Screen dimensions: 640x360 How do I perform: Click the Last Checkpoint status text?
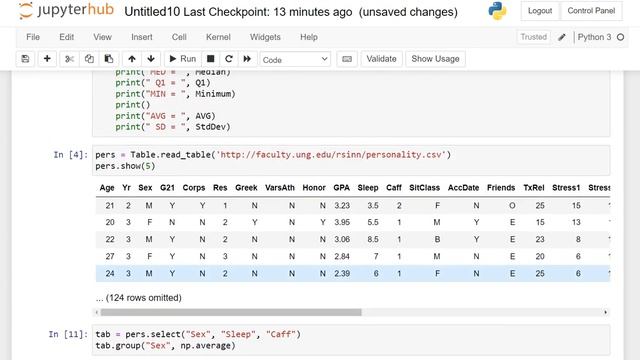[x=268, y=12]
